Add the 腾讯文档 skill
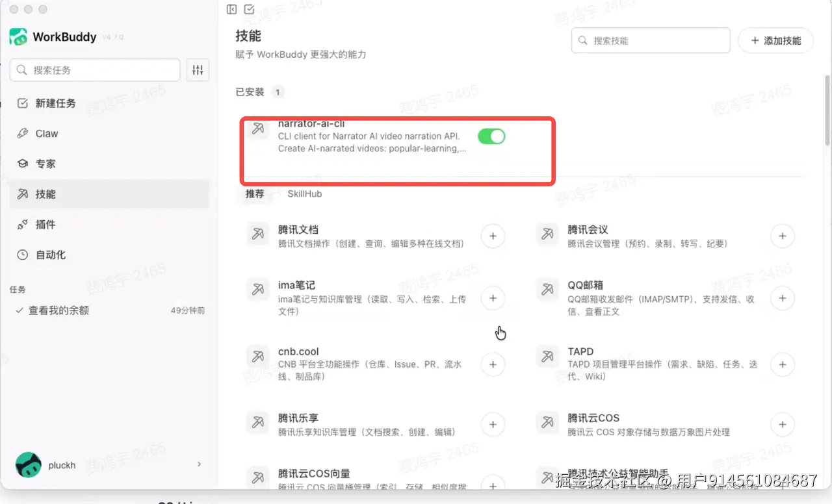The image size is (832, 504). coord(493,236)
